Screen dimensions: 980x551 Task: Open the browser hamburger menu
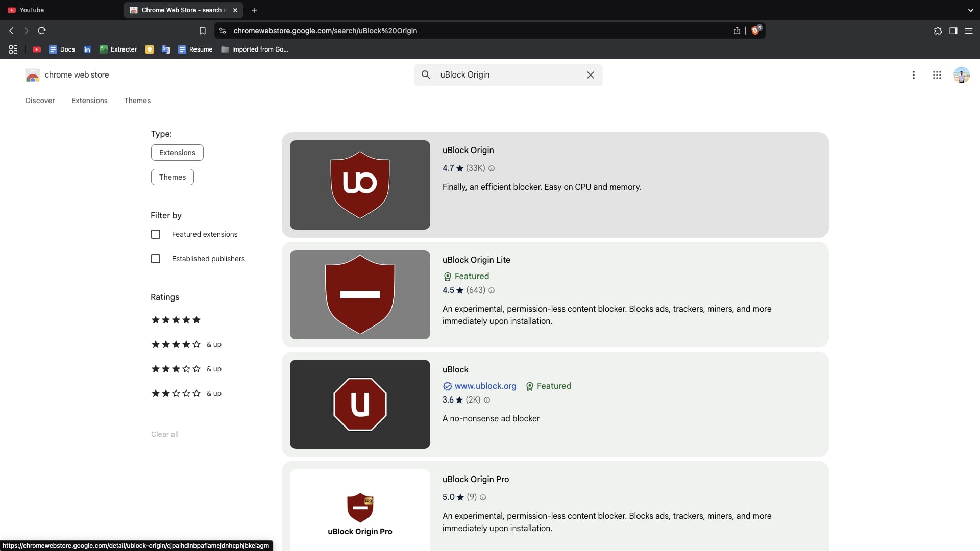(968, 31)
